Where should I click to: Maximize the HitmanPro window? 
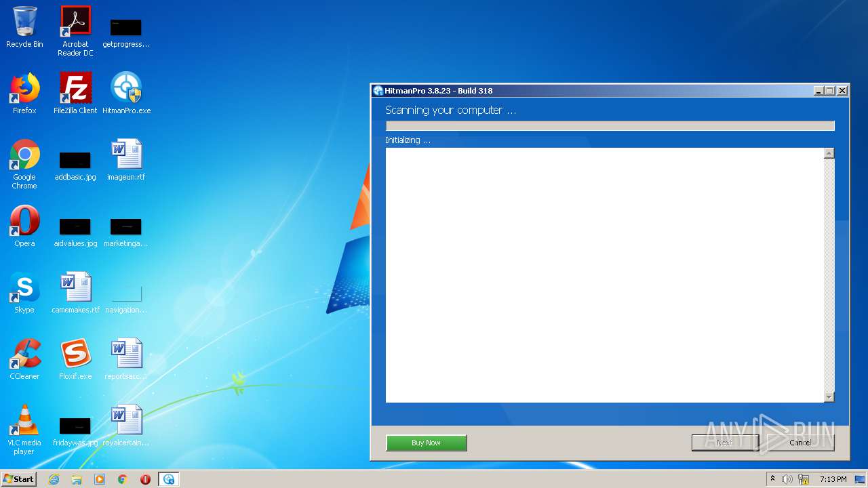point(829,91)
